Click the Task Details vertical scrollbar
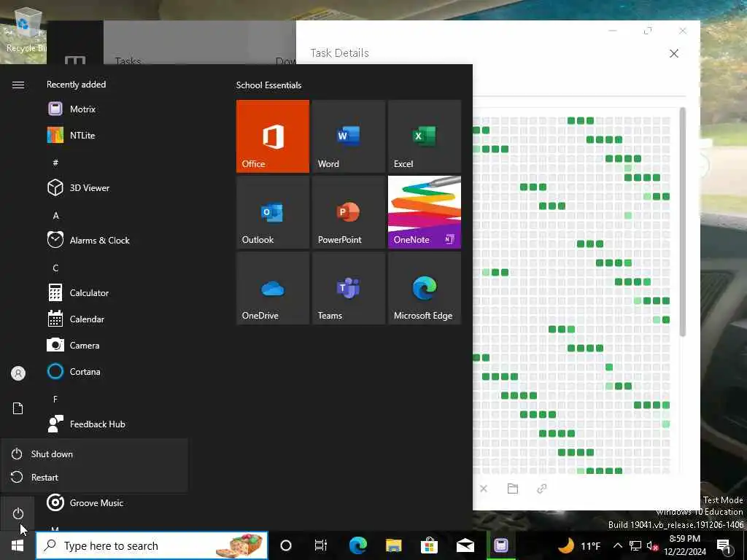Viewport: 747px width, 560px height. [683, 222]
